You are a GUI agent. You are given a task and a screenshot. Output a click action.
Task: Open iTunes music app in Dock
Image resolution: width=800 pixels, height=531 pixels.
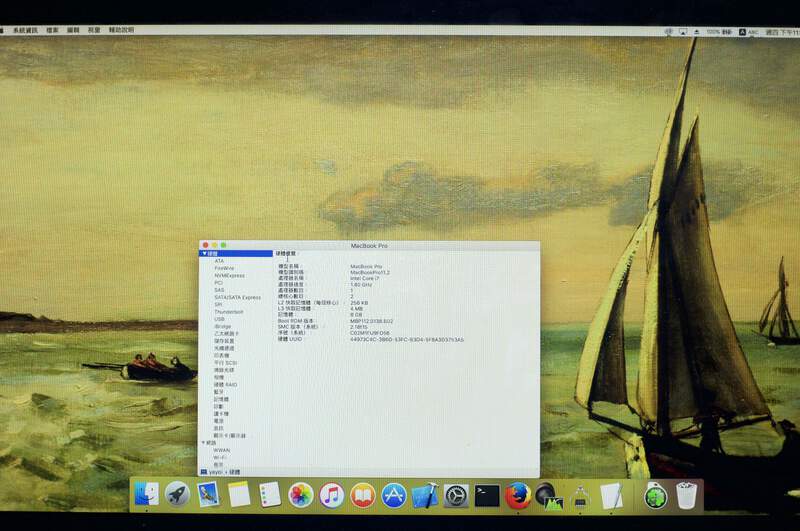(x=332, y=494)
